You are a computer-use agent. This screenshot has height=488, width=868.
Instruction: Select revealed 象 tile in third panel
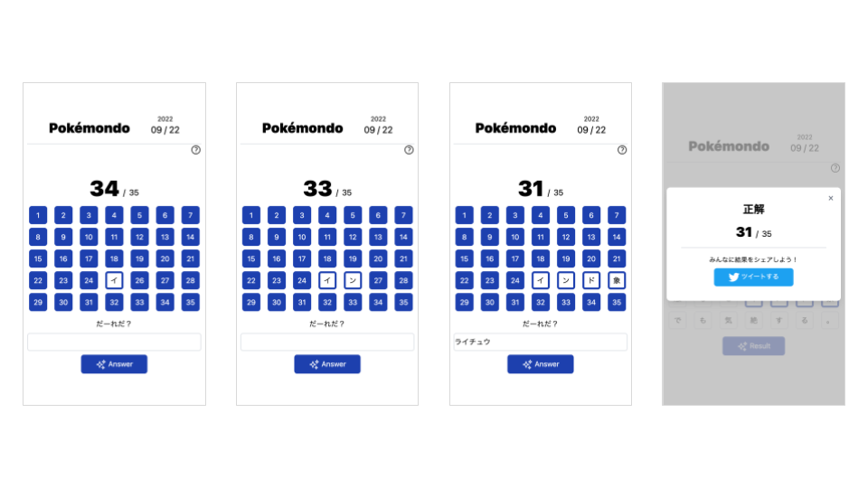click(617, 280)
